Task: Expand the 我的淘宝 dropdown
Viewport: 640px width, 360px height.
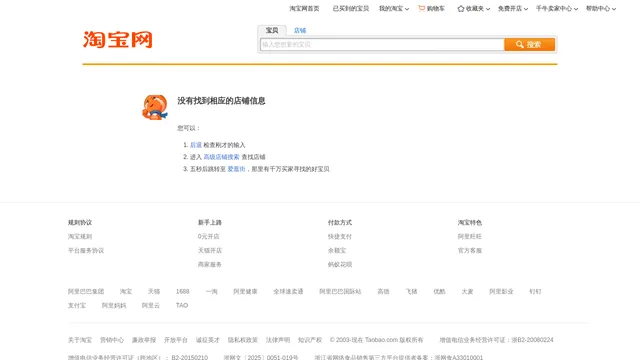Action: click(x=394, y=9)
